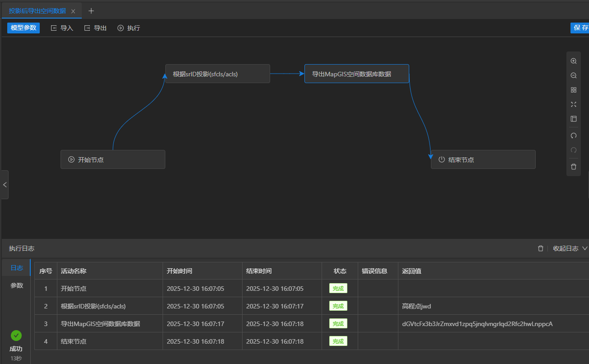Collapse the log panel via 收起日志
This screenshot has width=589, height=364.
point(570,248)
